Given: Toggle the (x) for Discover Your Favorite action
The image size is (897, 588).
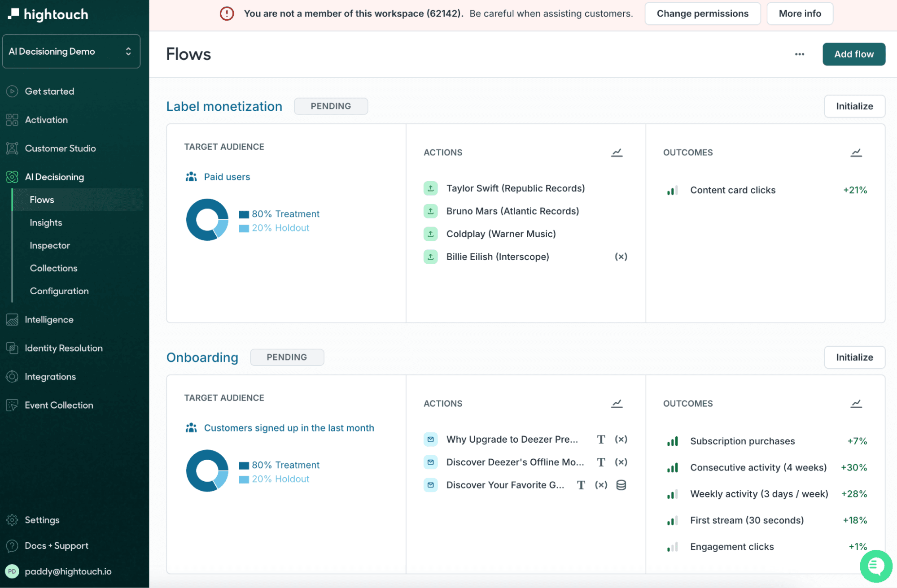Looking at the screenshot, I should [601, 485].
